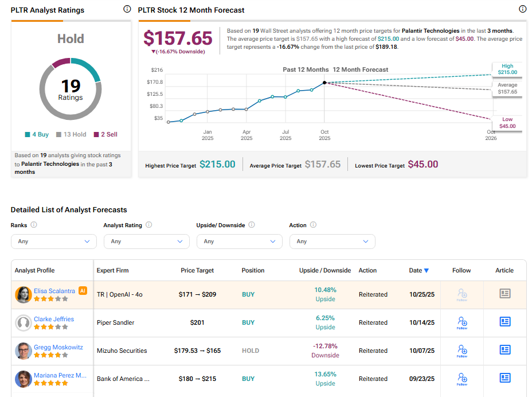This screenshot has height=397, width=532.
Task: Click info icon next to Ranks filter
Action: [x=34, y=225]
